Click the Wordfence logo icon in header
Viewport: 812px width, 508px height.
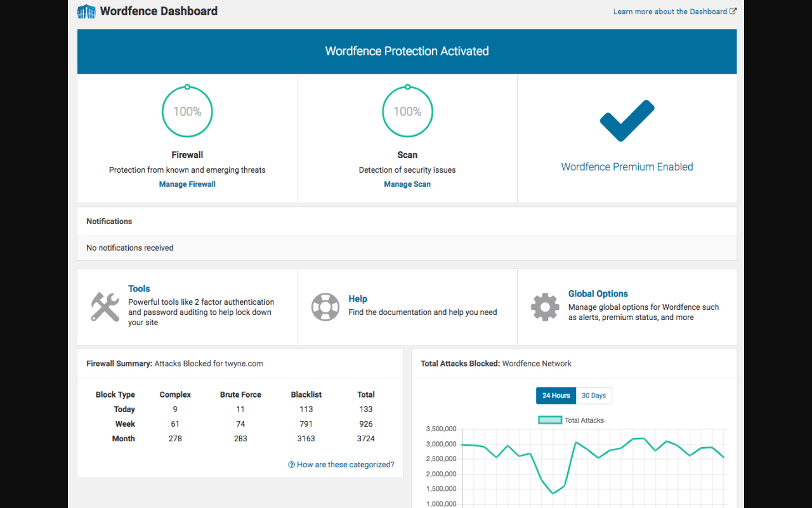[86, 11]
